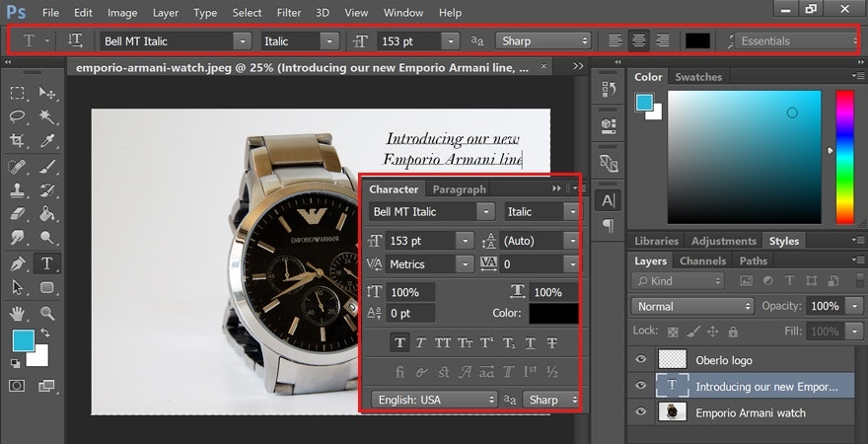Open the Essentials workspace dropdown
This screenshot has height=444, width=868.
[x=797, y=41]
